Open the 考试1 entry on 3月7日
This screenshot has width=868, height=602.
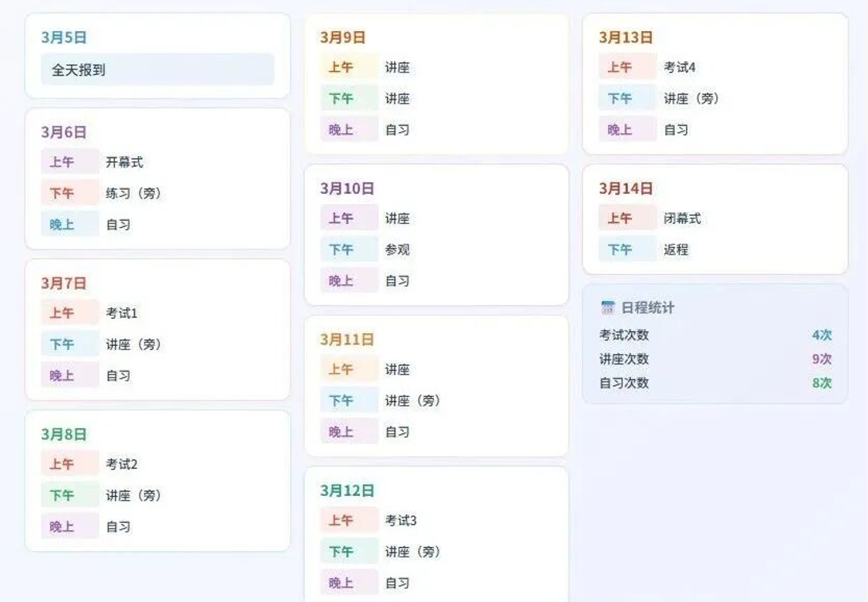click(x=121, y=313)
